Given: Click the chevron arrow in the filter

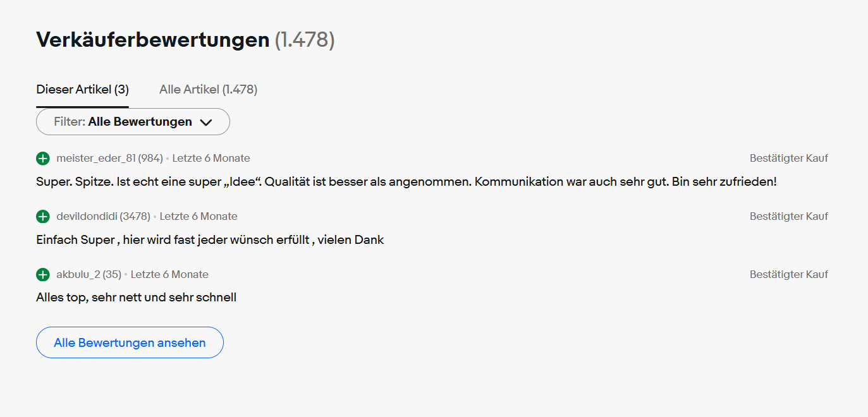Looking at the screenshot, I should (205, 123).
